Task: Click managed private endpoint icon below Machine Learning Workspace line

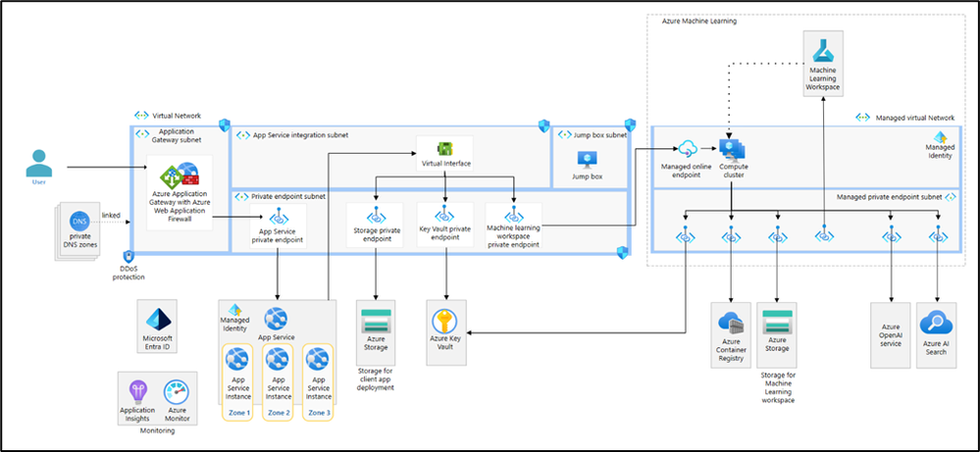Action: (x=824, y=236)
